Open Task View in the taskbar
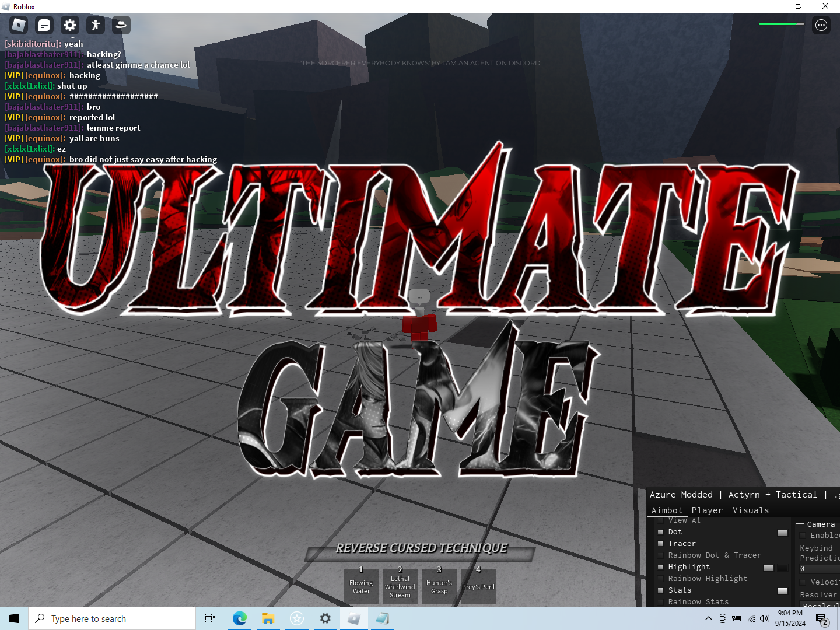The width and height of the screenshot is (840, 630). coord(210,618)
